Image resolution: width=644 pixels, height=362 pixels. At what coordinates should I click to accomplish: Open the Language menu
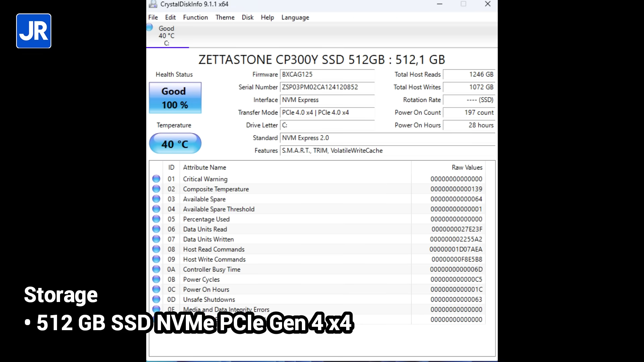295,17
